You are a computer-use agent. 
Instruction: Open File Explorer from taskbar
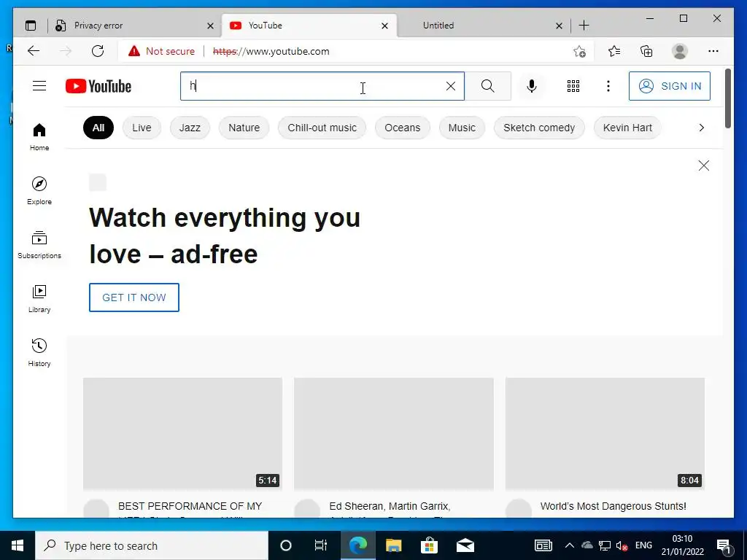[393, 545]
